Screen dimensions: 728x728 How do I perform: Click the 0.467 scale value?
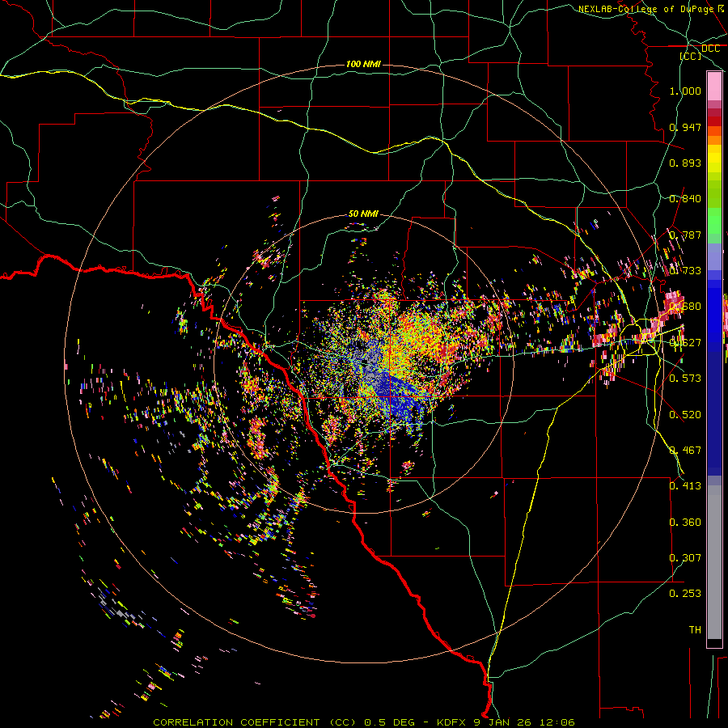coord(685,451)
